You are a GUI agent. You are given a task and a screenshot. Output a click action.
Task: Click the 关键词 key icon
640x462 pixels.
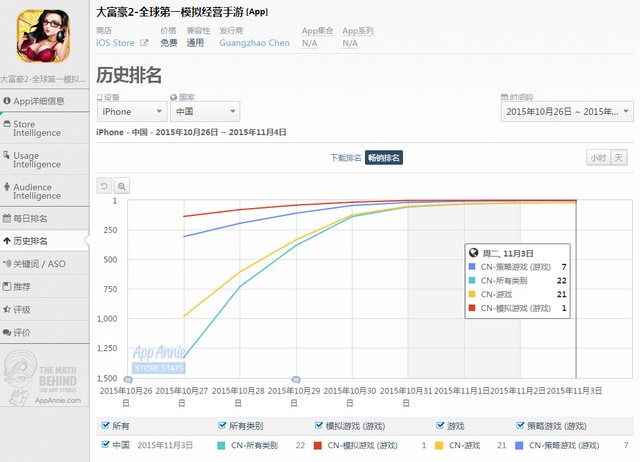click(x=7, y=264)
